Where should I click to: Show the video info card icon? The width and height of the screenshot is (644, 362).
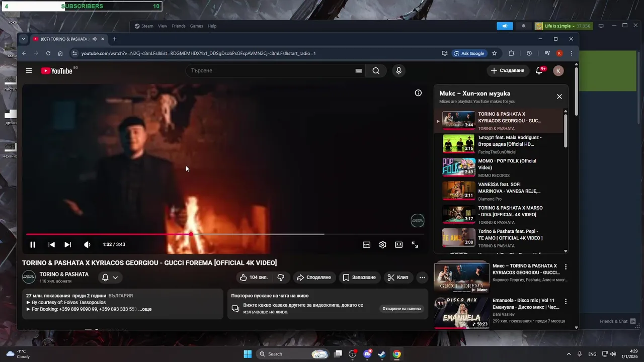(x=418, y=93)
